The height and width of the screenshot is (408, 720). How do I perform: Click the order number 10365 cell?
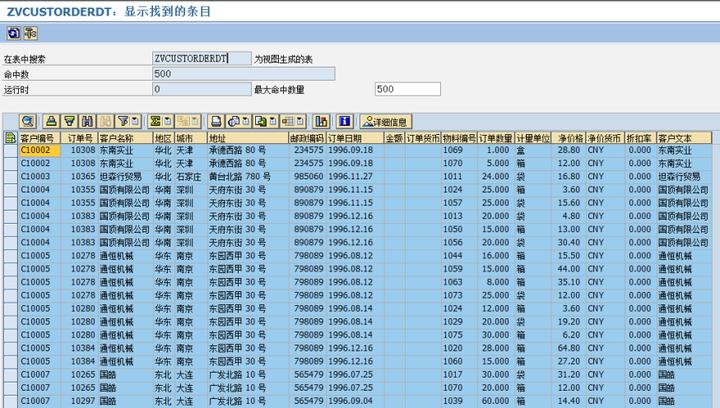pos(79,177)
